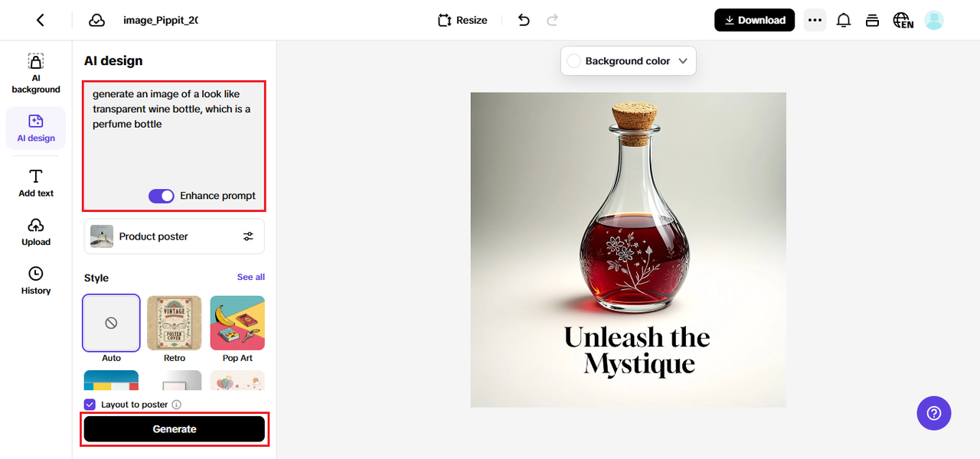This screenshot has height=459, width=980.
Task: Open the Product poster type selector
Action: coord(174,236)
